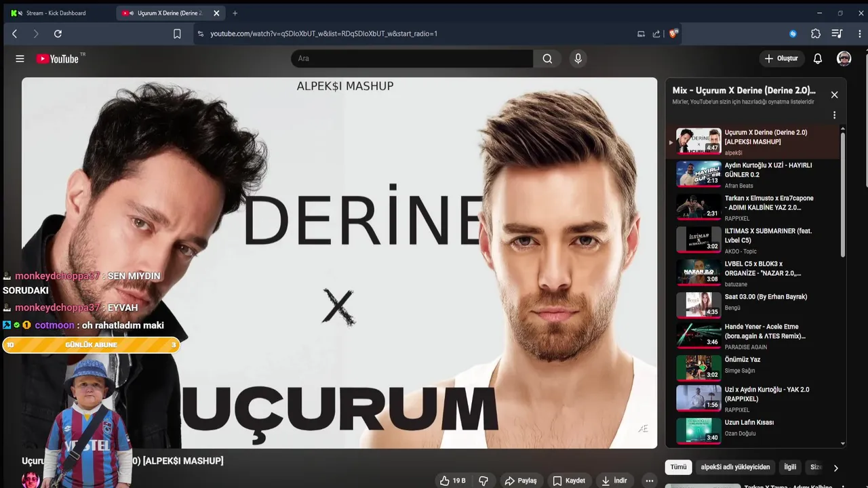
Task: Select alpek$i adlı yükleyiciden chip
Action: tap(735, 467)
